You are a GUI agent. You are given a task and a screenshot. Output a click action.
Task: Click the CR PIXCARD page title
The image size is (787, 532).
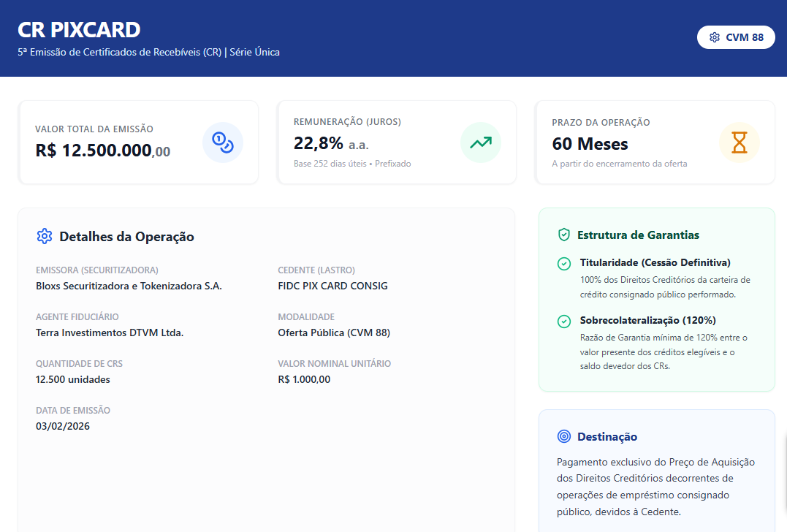tap(79, 30)
